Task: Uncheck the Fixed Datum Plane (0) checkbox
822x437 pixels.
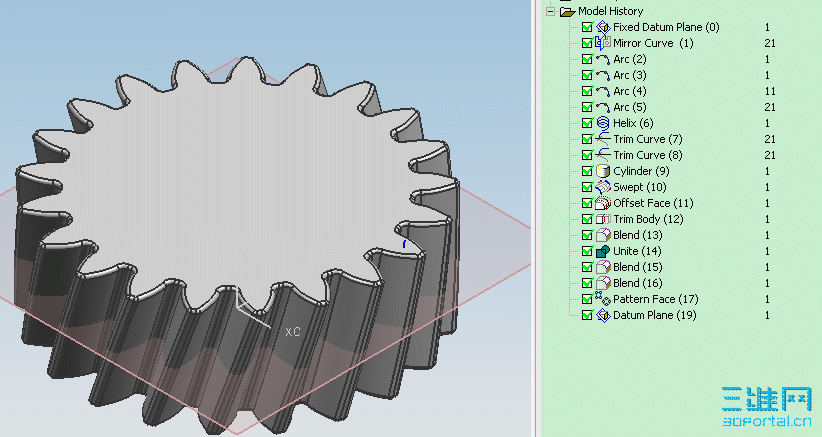Action: point(587,27)
